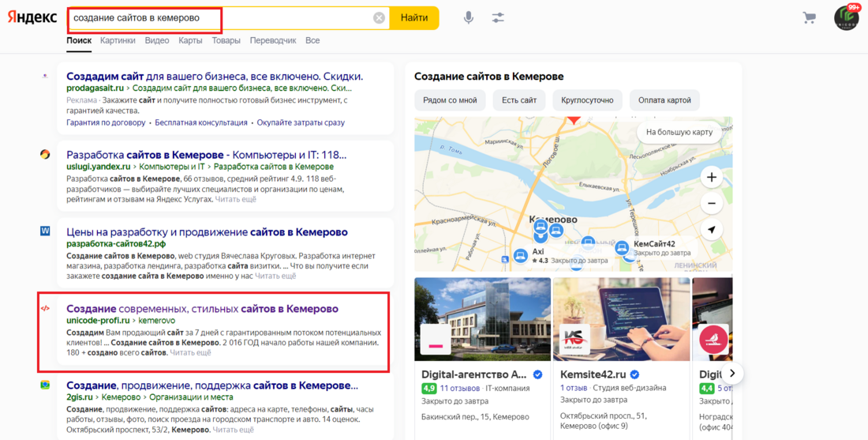Open the shopping cart icon

(809, 17)
